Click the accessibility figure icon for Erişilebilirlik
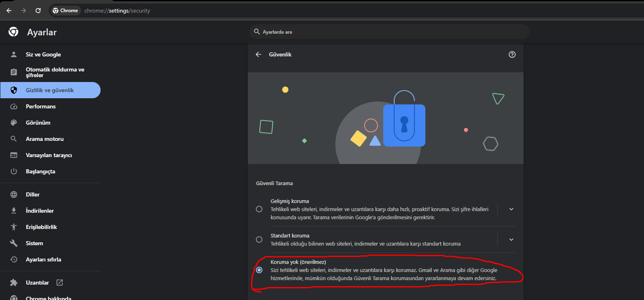 click(14, 227)
